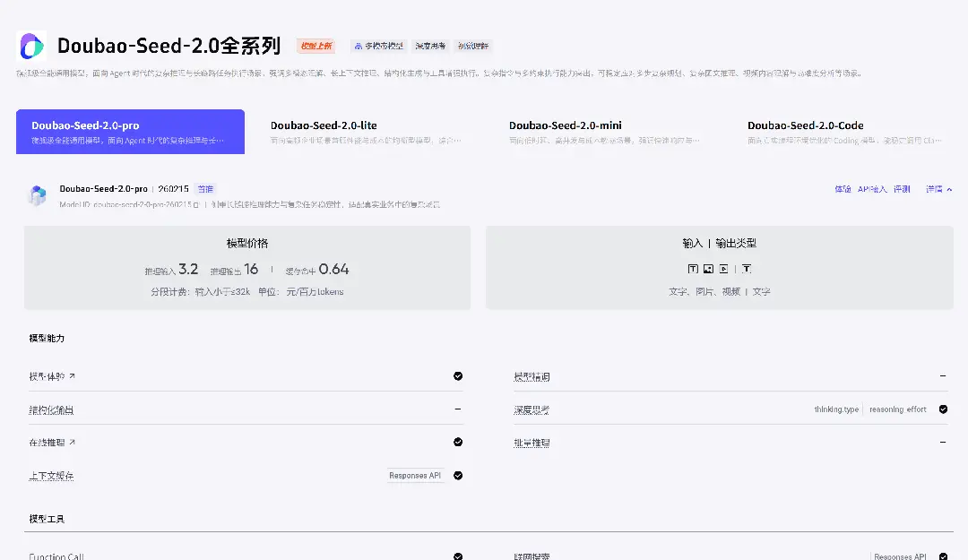Expand the 详情 dropdown
Image resolution: width=968 pixels, height=560 pixels.
pos(938,190)
